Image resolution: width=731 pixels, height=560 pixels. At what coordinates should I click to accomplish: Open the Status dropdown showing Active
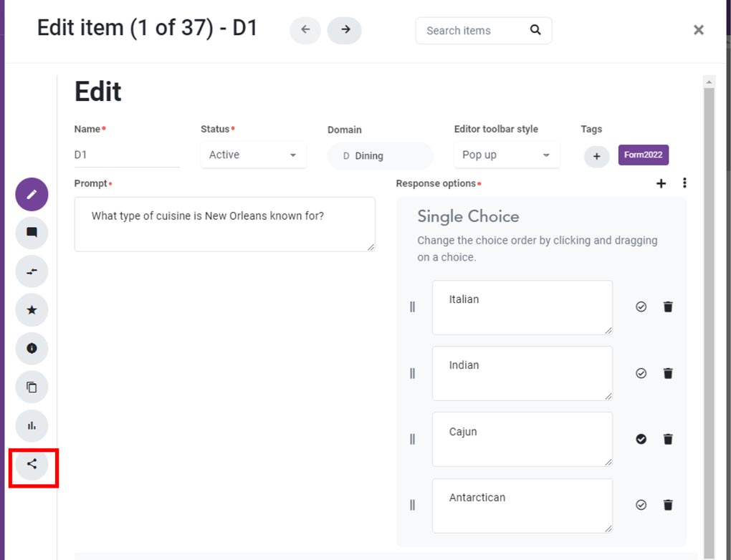point(253,155)
